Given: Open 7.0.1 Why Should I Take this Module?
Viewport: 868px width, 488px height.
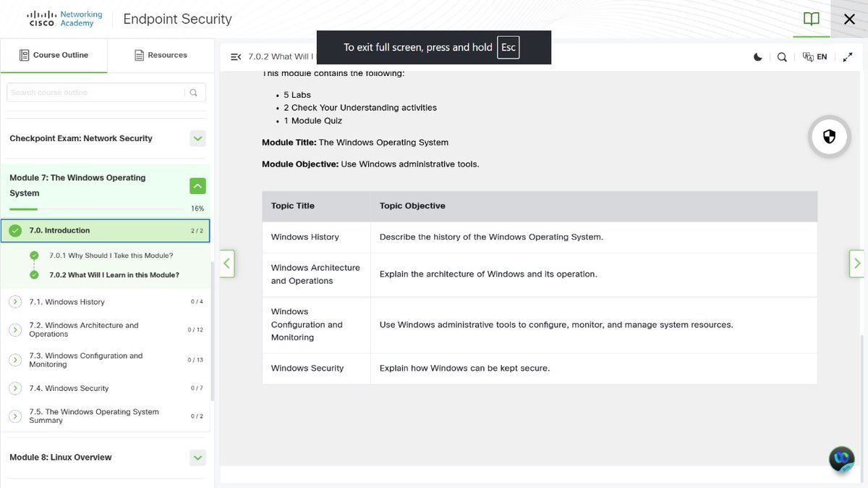Looking at the screenshot, I should [x=111, y=256].
